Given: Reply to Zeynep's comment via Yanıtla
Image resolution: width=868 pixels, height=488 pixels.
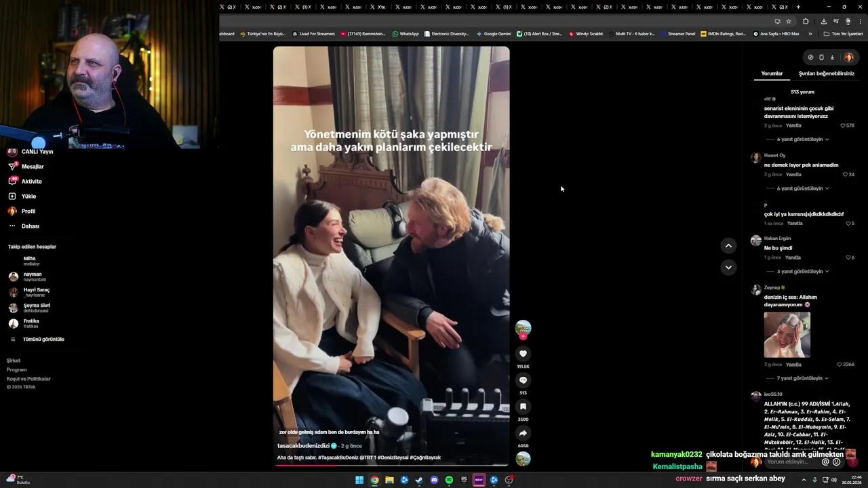Looking at the screenshot, I should click(x=793, y=365).
